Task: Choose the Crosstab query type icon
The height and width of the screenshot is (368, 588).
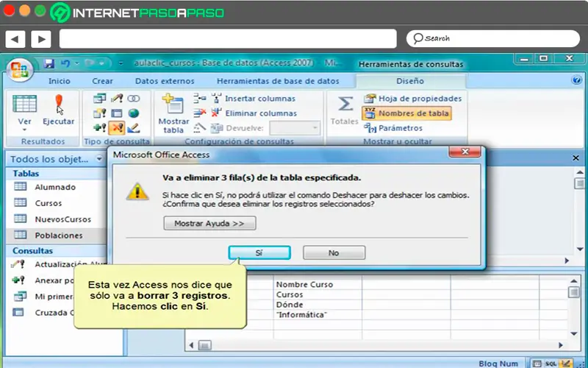Action: pyautogui.click(x=117, y=113)
